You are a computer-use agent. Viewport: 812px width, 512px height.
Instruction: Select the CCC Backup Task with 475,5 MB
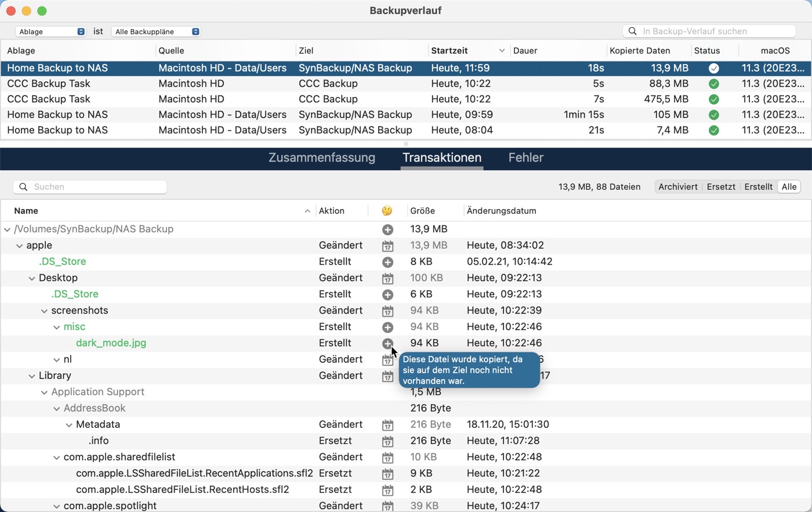click(x=406, y=99)
